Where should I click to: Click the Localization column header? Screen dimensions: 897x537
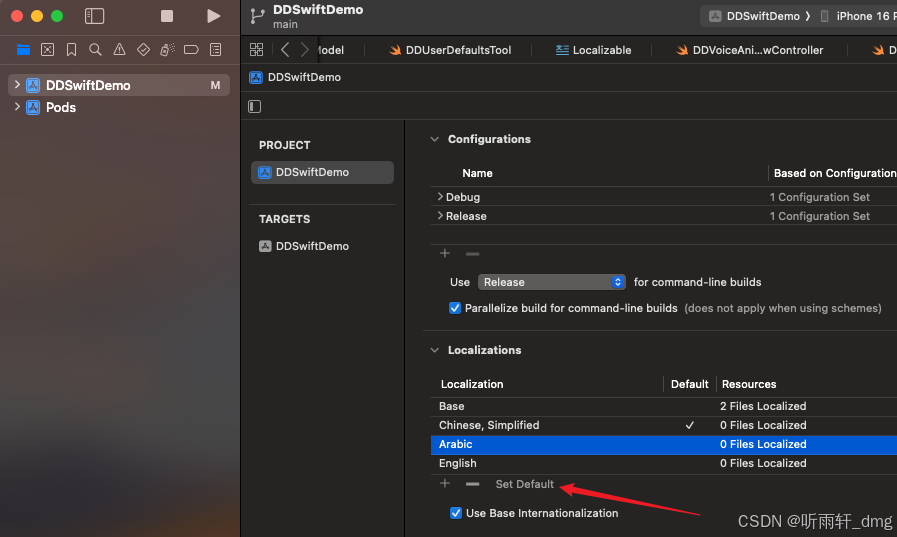coord(472,384)
